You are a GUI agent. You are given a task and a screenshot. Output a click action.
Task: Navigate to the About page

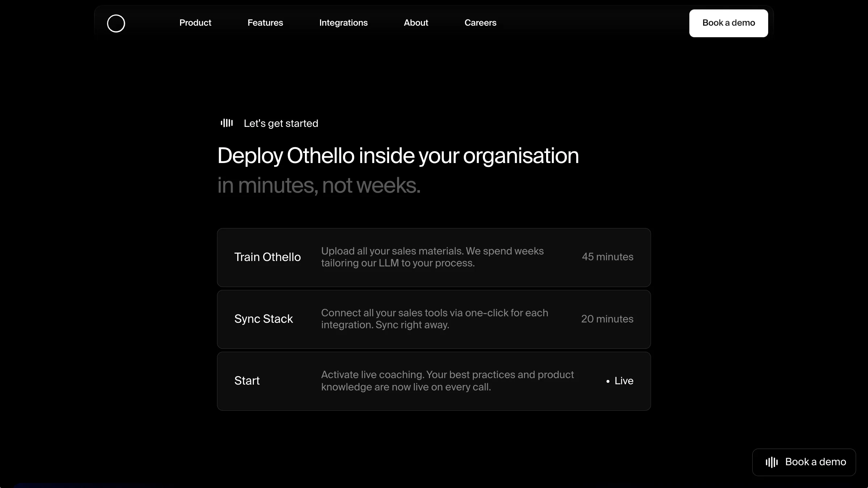pyautogui.click(x=416, y=23)
